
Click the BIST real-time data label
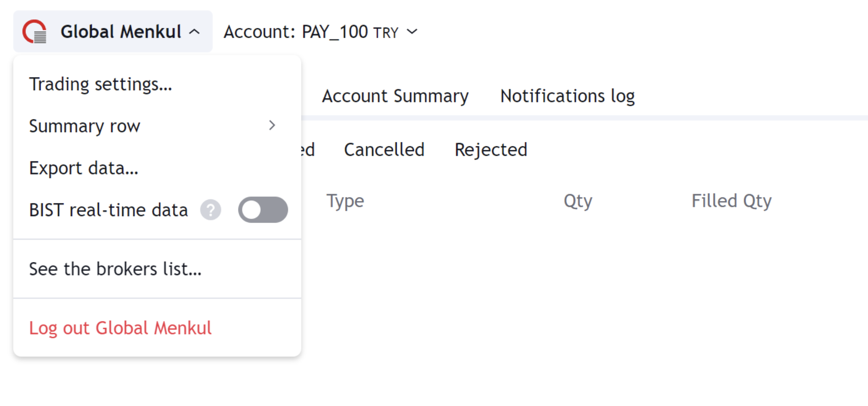coord(108,210)
